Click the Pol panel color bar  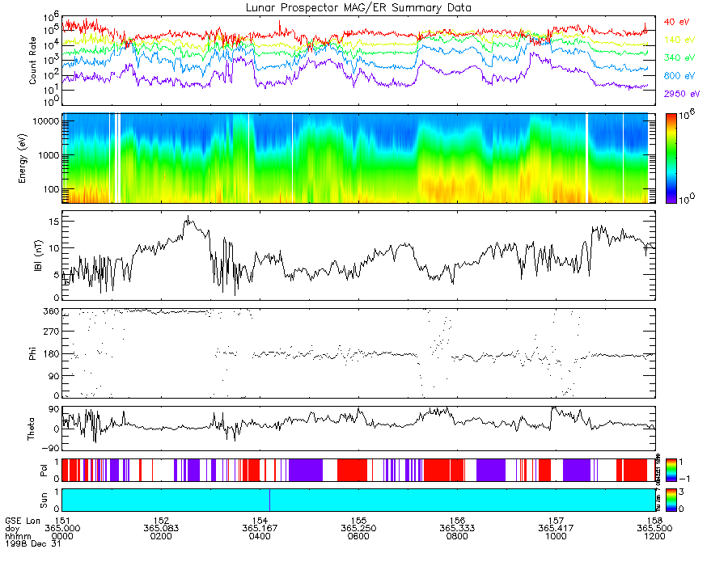pyautogui.click(x=671, y=470)
